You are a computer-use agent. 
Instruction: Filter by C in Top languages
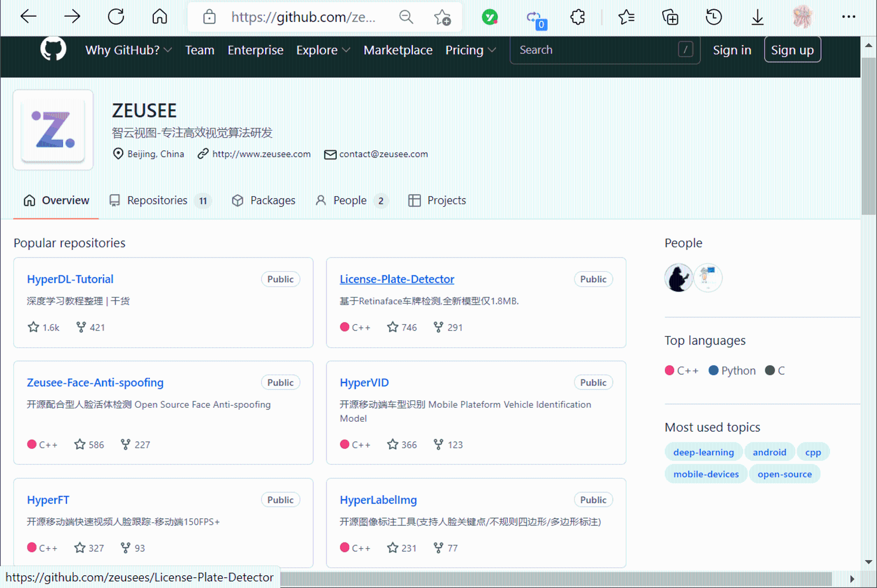click(775, 371)
